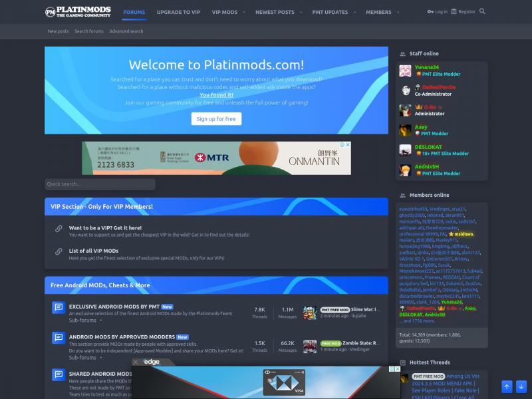Close the MTR banner ad

pyautogui.click(x=348, y=144)
